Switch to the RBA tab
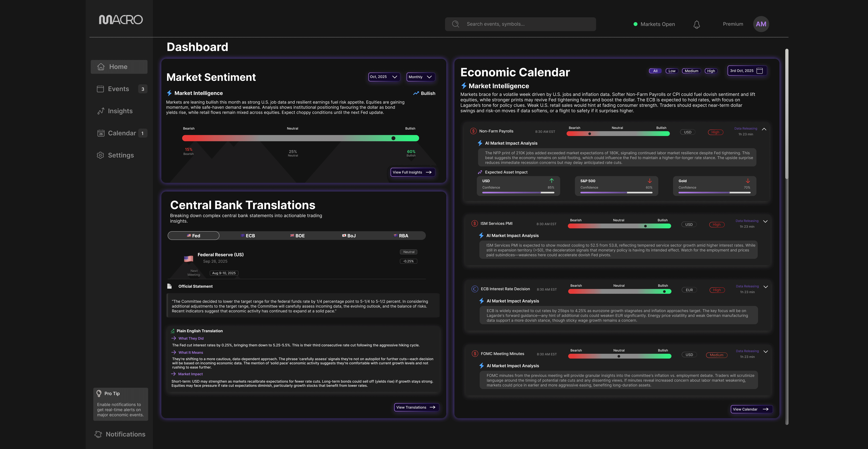Screen dimensions: 868x449 401,236
